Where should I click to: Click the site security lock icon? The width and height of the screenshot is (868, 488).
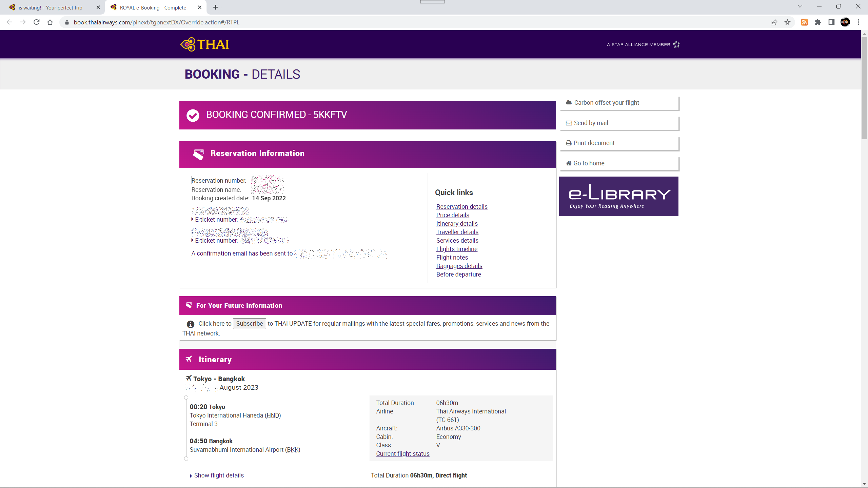coord(67,22)
